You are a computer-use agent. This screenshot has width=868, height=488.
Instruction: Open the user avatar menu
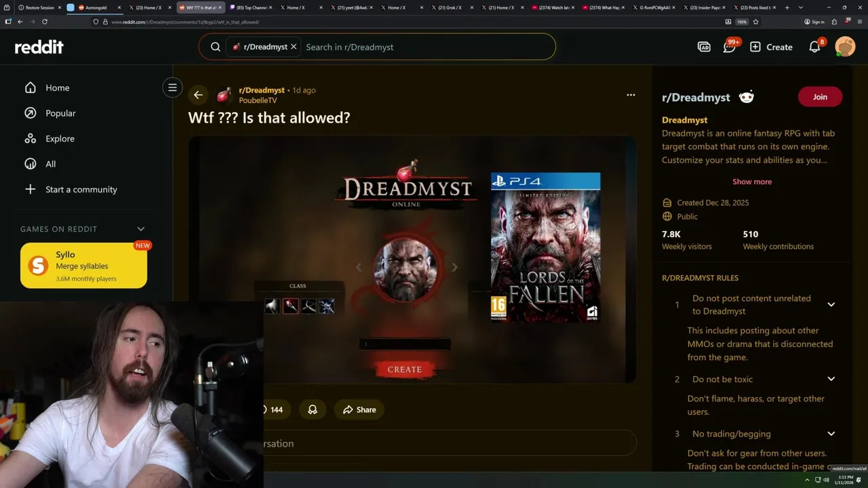tap(845, 47)
